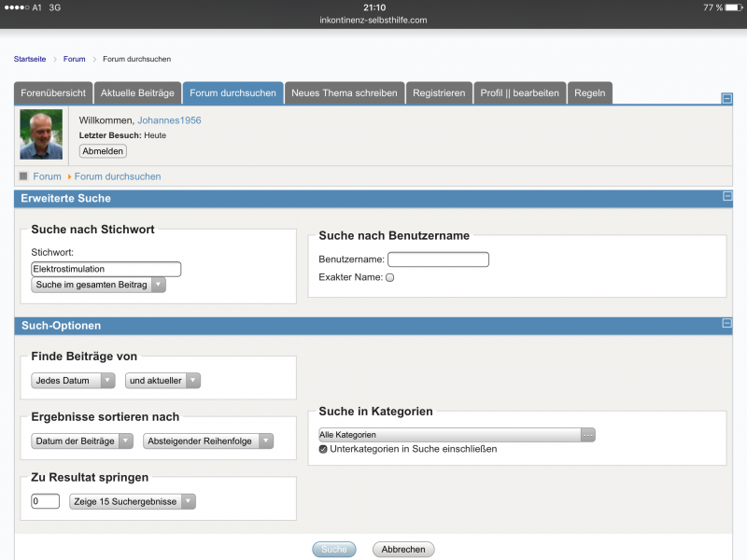Click the Benutzername input field
The height and width of the screenshot is (560, 747).
pos(438,259)
